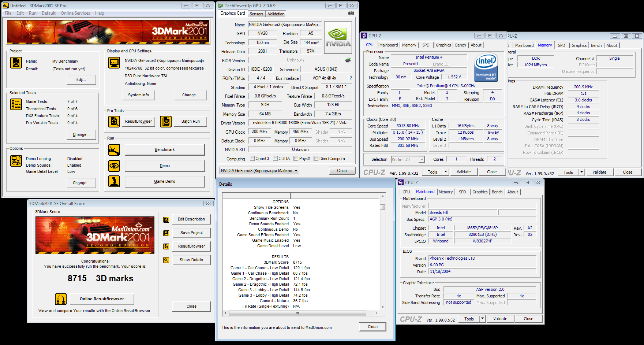Click the Online ResultBrowser button
Screen dimensions: 644x345
coord(102,299)
